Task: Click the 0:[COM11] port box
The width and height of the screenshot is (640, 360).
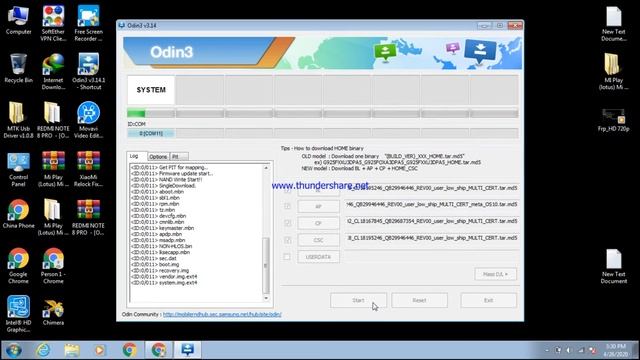Action: point(151,133)
